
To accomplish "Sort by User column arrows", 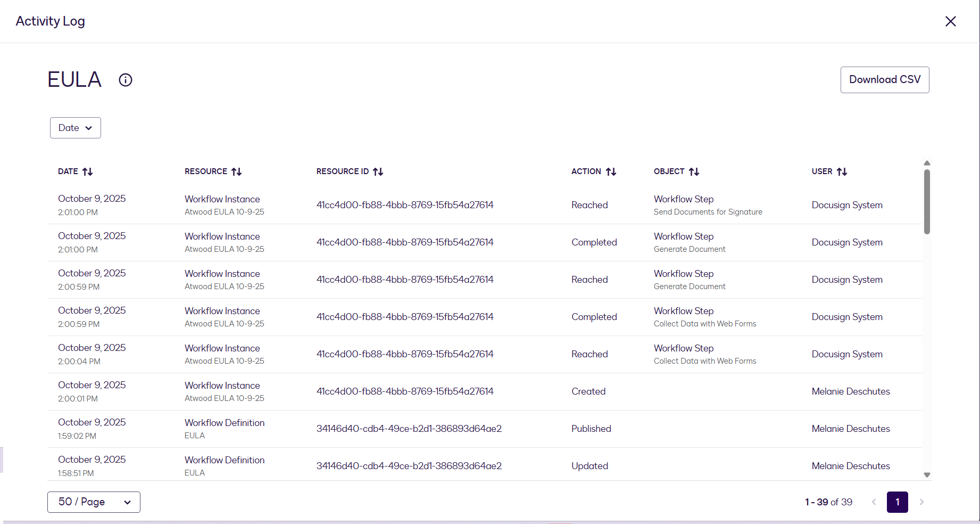I will point(842,171).
